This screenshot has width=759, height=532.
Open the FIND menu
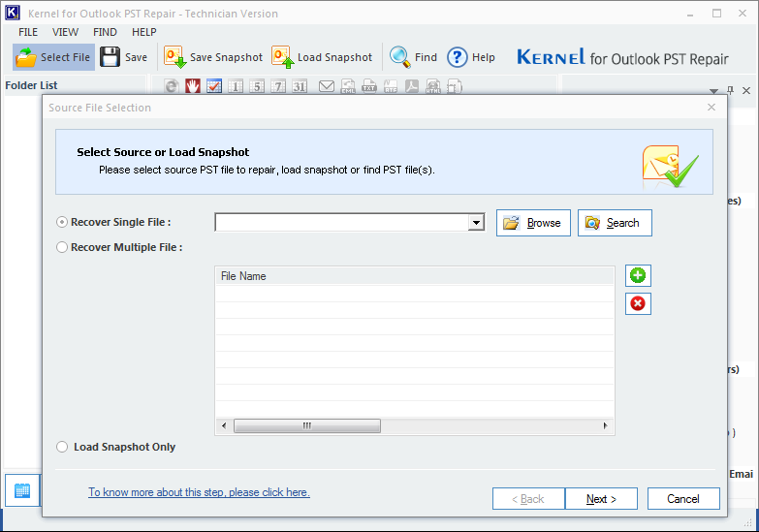click(x=105, y=32)
